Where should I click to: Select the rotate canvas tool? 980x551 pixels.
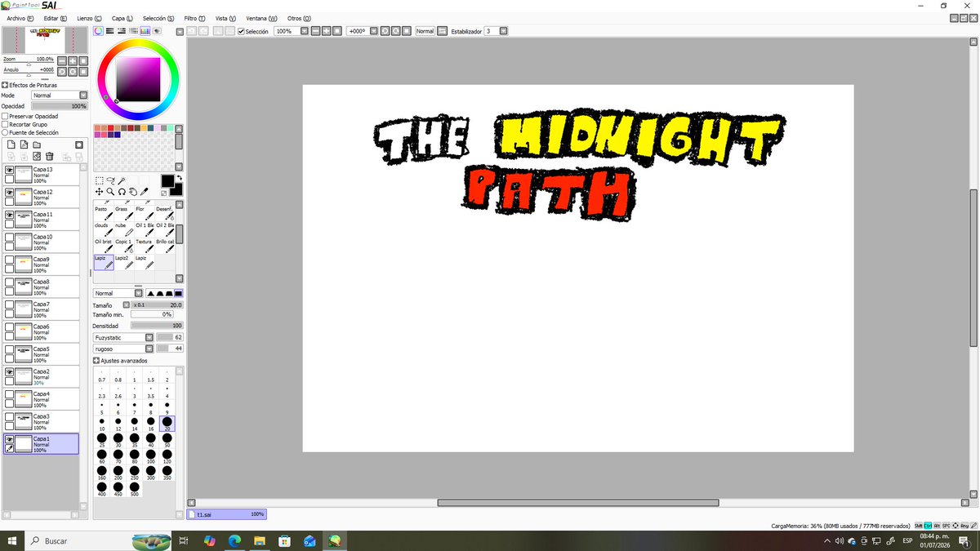click(x=122, y=192)
